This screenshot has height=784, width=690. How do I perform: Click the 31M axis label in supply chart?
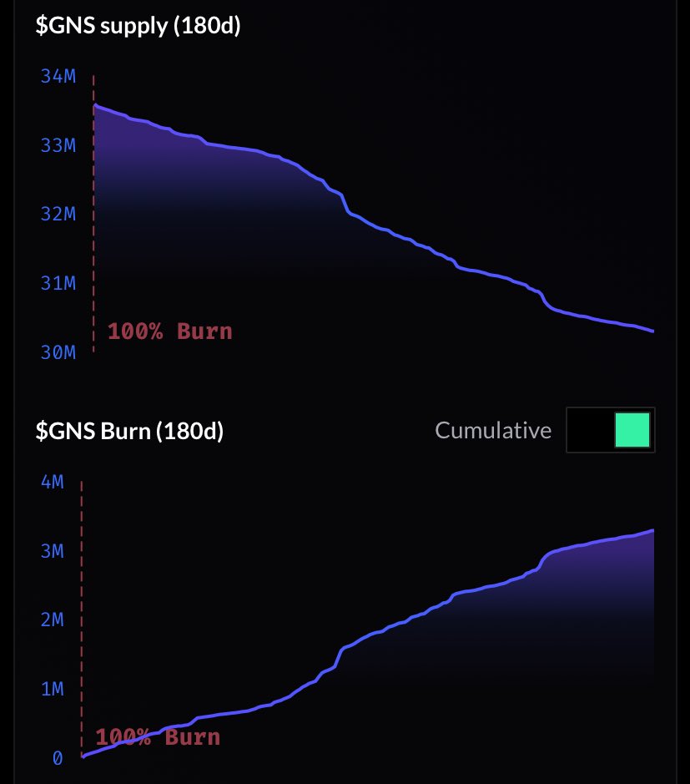pos(58,284)
